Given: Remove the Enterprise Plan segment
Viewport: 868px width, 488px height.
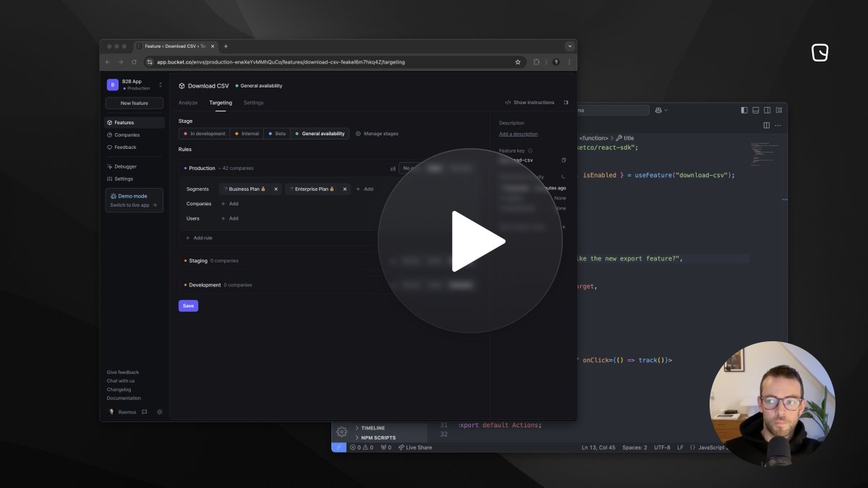Looking at the screenshot, I should [x=345, y=189].
